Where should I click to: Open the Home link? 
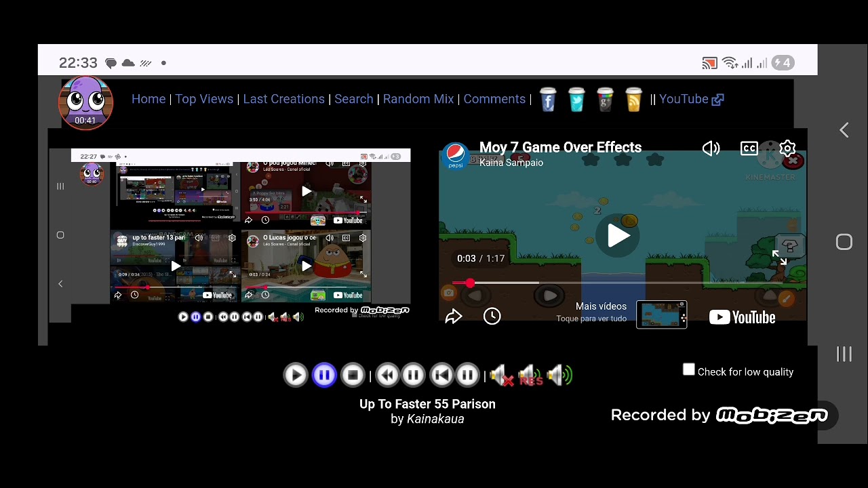point(149,99)
